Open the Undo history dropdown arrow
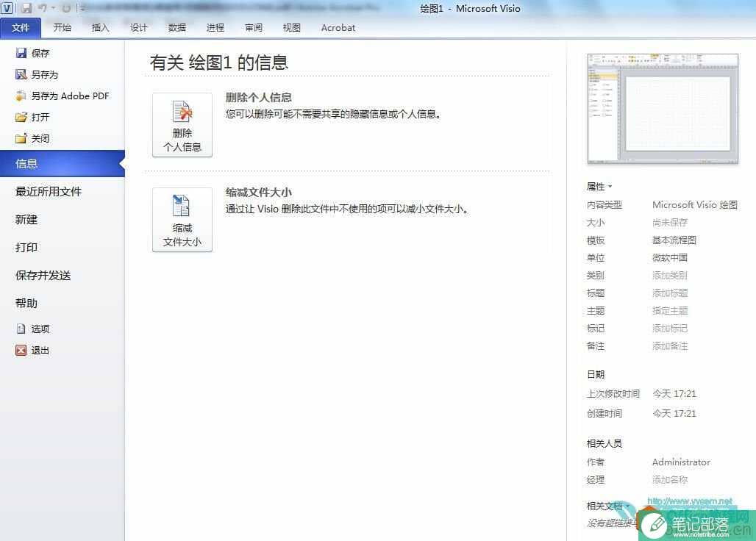The height and width of the screenshot is (541, 756). tap(54, 7)
